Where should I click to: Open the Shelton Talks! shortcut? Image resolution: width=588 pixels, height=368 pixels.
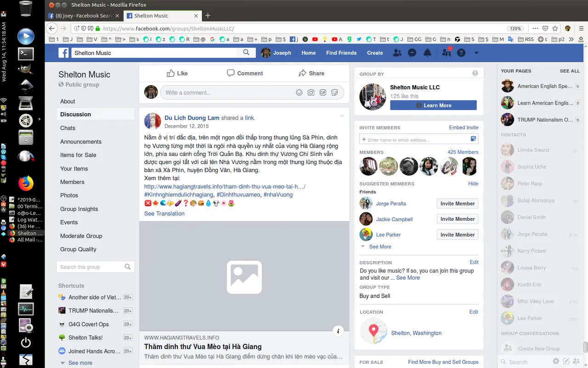tap(85, 338)
